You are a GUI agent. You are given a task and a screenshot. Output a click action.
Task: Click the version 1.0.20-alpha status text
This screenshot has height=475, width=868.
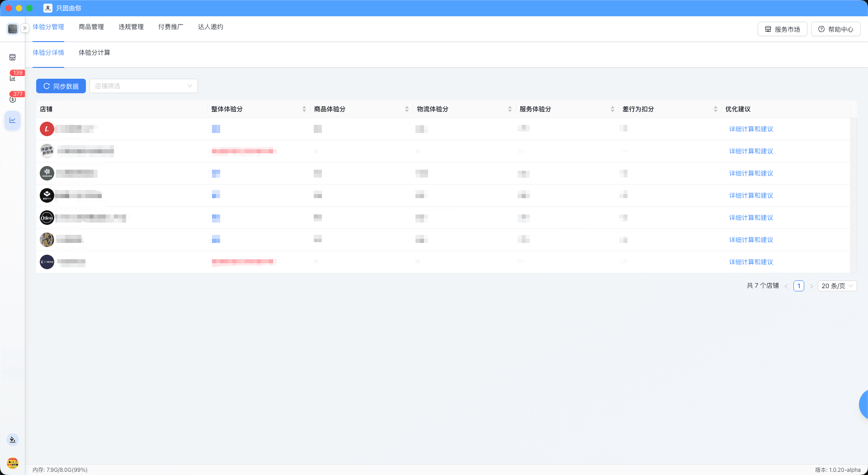click(838, 470)
